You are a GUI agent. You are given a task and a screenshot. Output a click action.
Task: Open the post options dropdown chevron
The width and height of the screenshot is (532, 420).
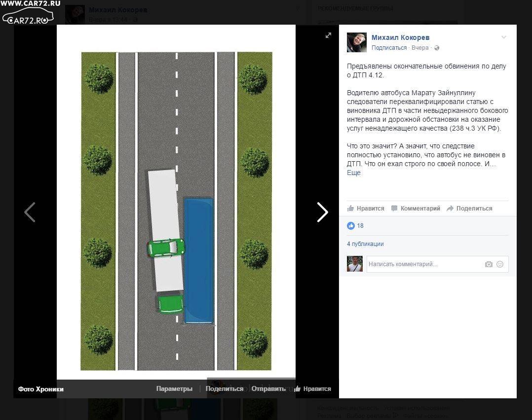coord(504,37)
